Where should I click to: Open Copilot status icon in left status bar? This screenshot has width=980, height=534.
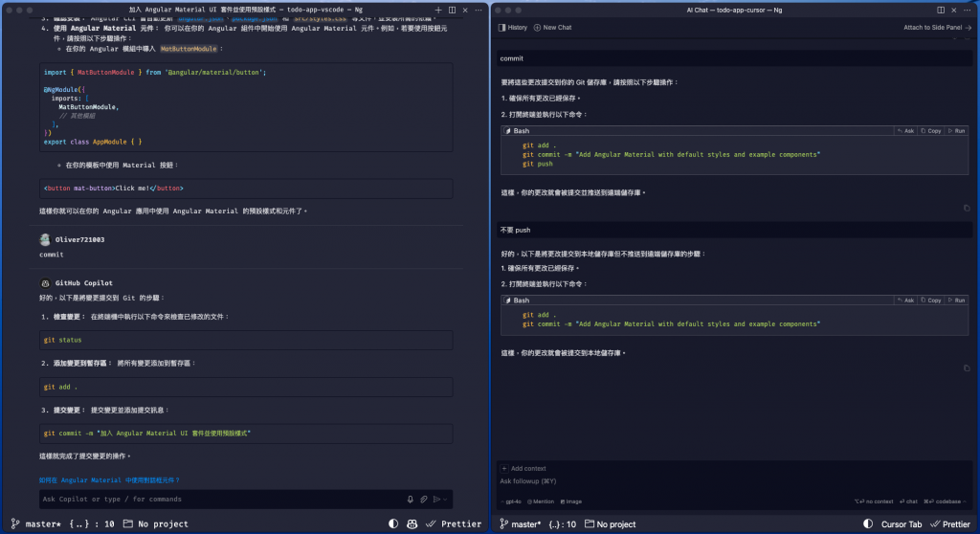412,524
